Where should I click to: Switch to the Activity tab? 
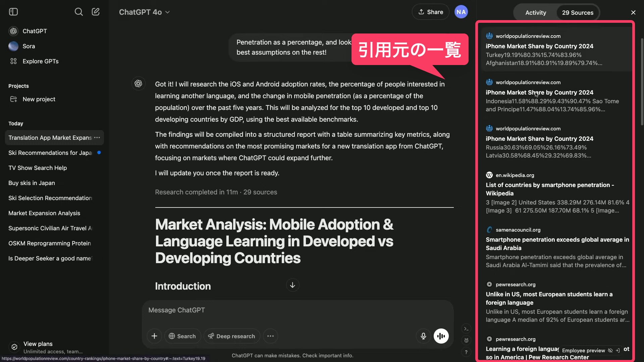[x=536, y=13]
